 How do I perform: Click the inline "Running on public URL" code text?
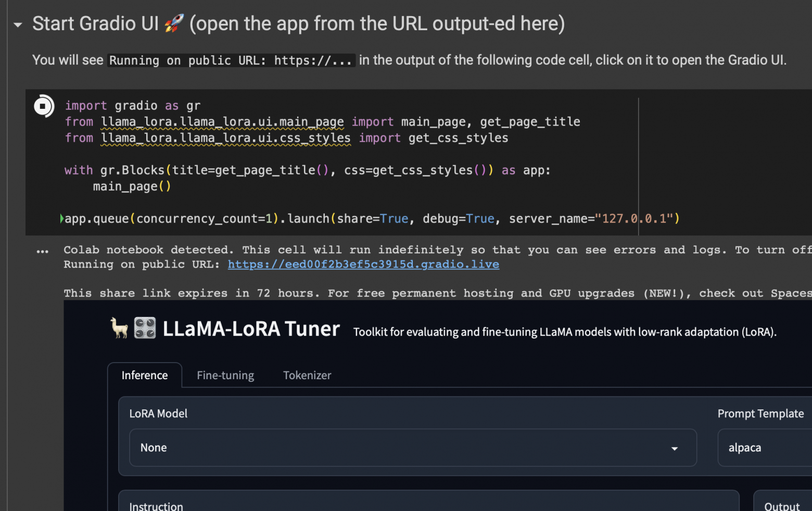point(231,60)
